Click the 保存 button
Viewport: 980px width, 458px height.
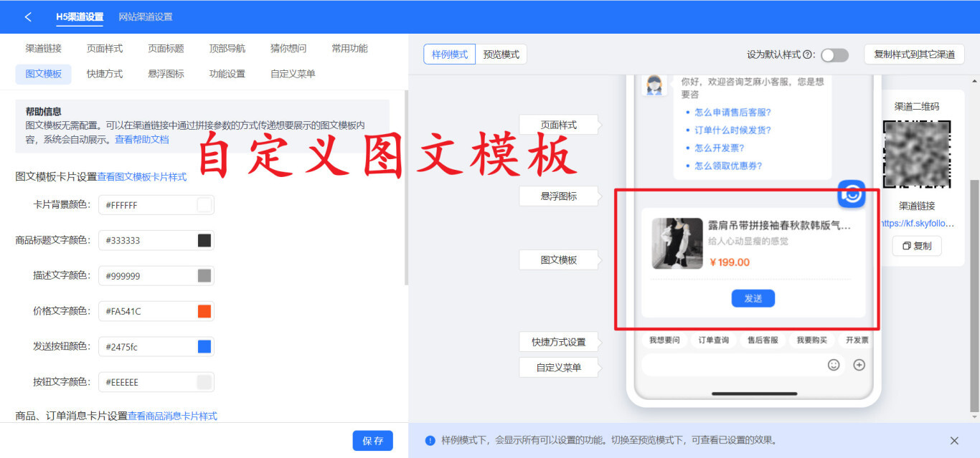tap(372, 441)
